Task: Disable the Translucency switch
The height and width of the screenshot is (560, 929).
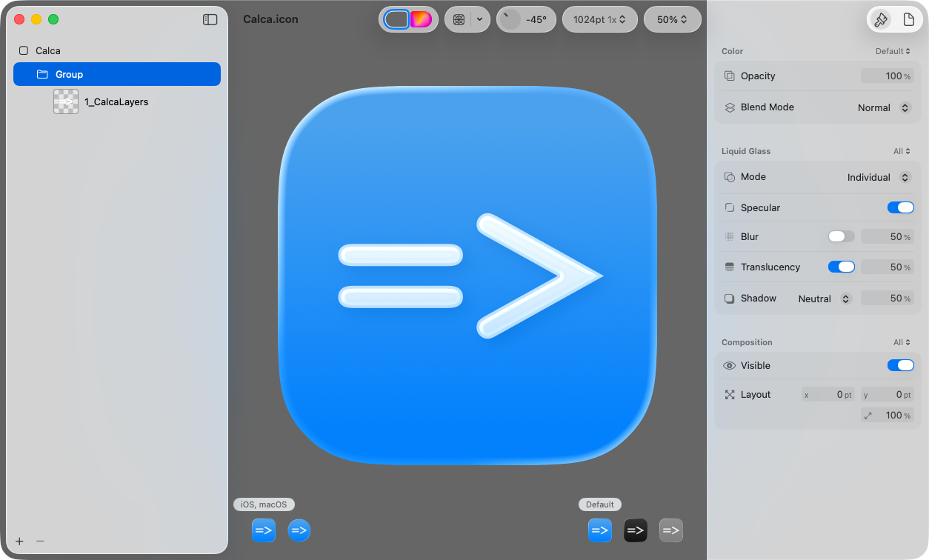Action: (842, 267)
